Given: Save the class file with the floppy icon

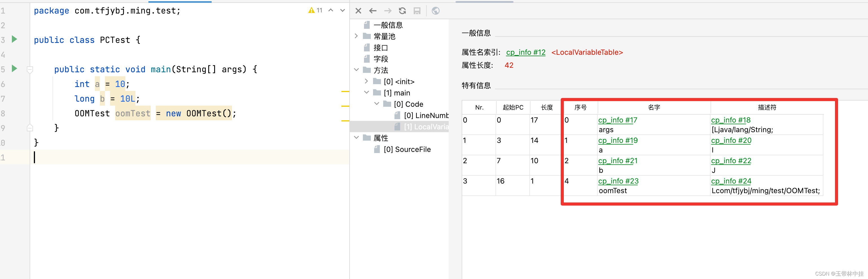Looking at the screenshot, I should (x=417, y=10).
